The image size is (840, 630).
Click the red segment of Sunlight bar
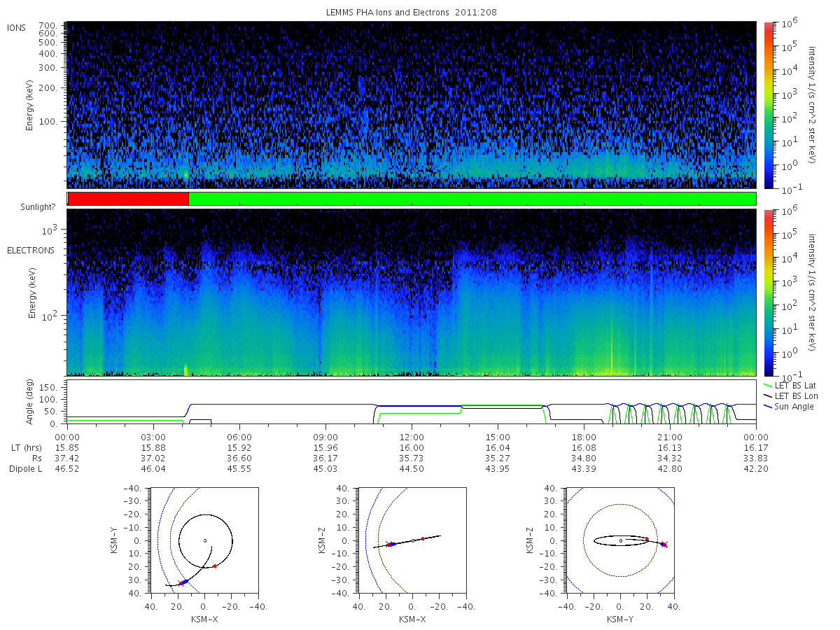pos(128,199)
